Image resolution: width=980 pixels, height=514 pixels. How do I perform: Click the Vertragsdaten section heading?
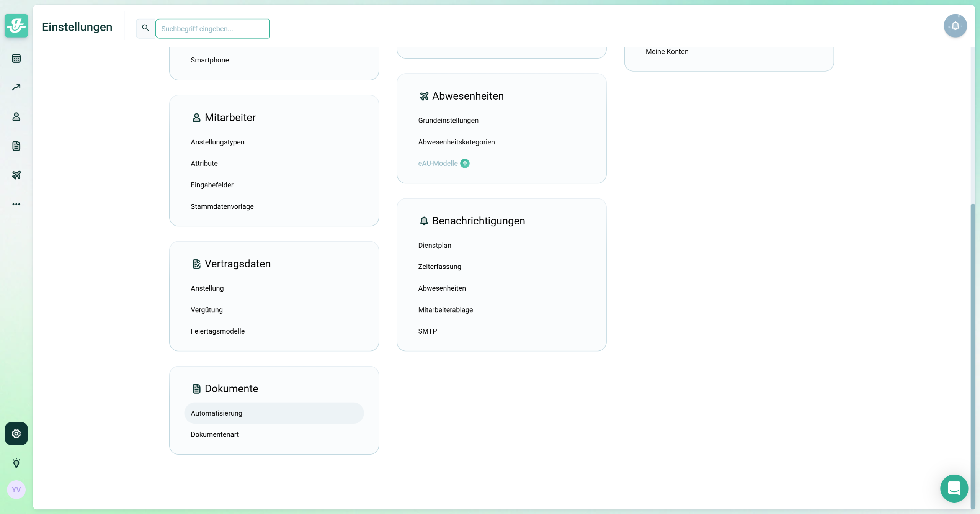(x=238, y=264)
